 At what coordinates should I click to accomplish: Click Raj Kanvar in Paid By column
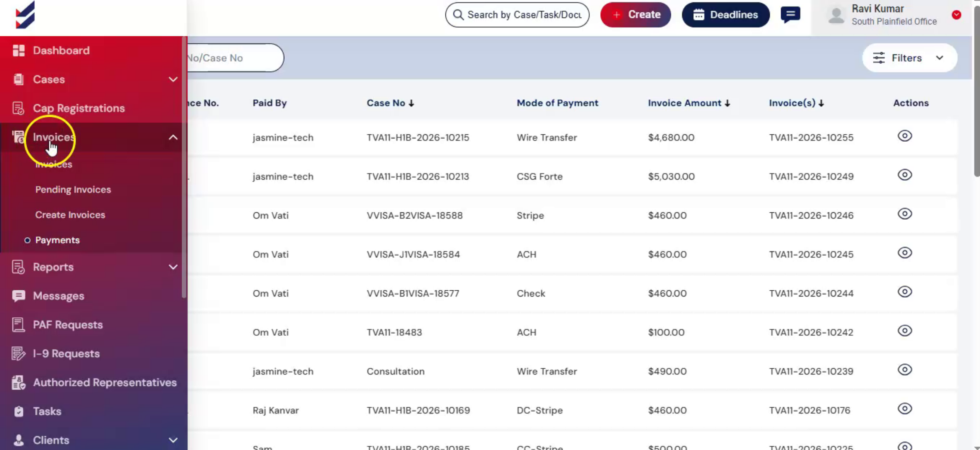coord(276,410)
